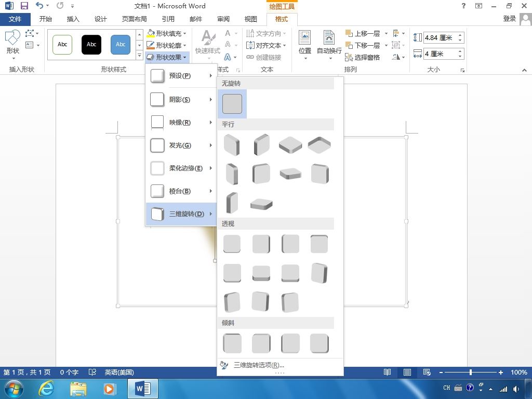Open the Shape Outline (形状轮廓) dropdown
Viewport: 532px width, 399px height.
(x=166, y=45)
